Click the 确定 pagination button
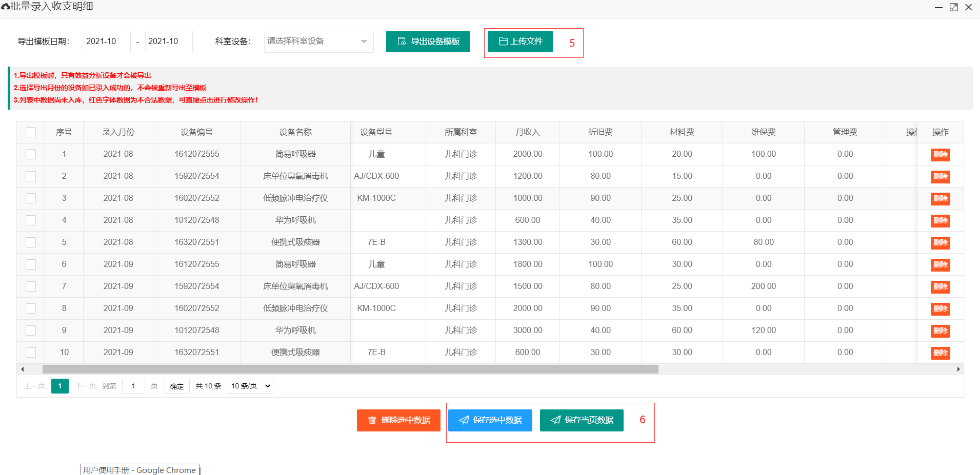Viewport: 980px width, 475px height. (x=176, y=386)
